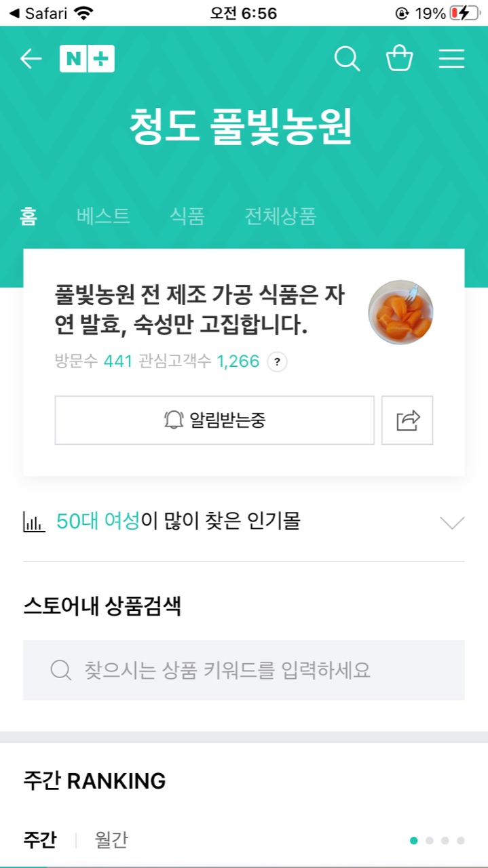This screenshot has width=488, height=868.
Task: Click the question mark help icon
Action: 277,362
